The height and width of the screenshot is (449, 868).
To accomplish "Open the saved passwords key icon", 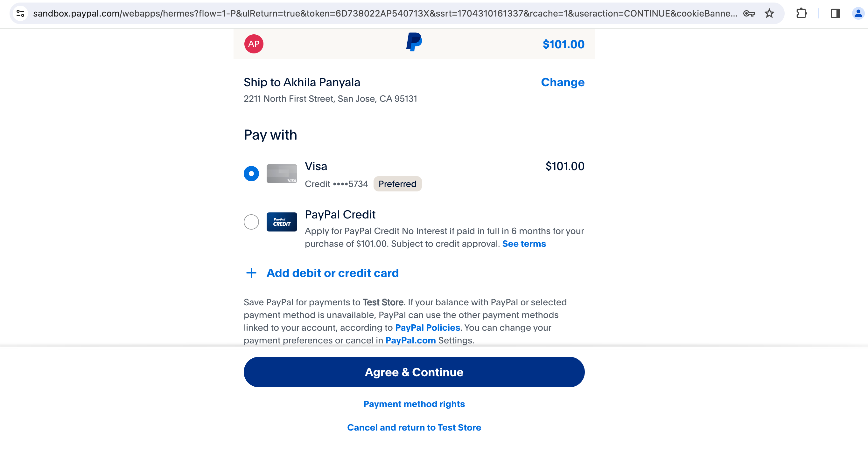I will tap(749, 13).
